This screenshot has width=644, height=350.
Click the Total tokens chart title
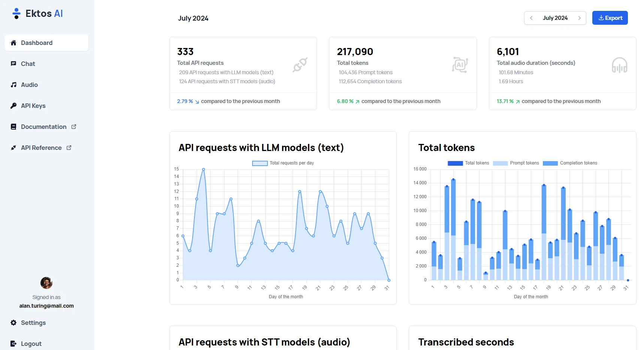click(x=447, y=148)
